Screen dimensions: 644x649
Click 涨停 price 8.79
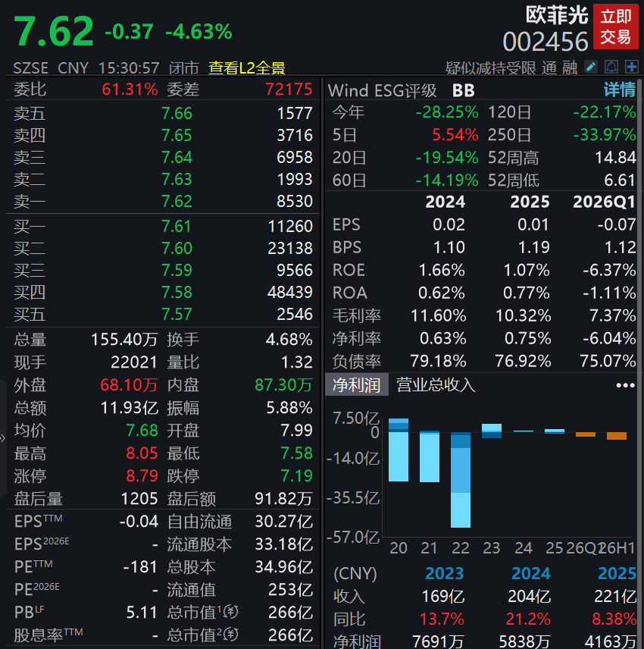tap(142, 476)
